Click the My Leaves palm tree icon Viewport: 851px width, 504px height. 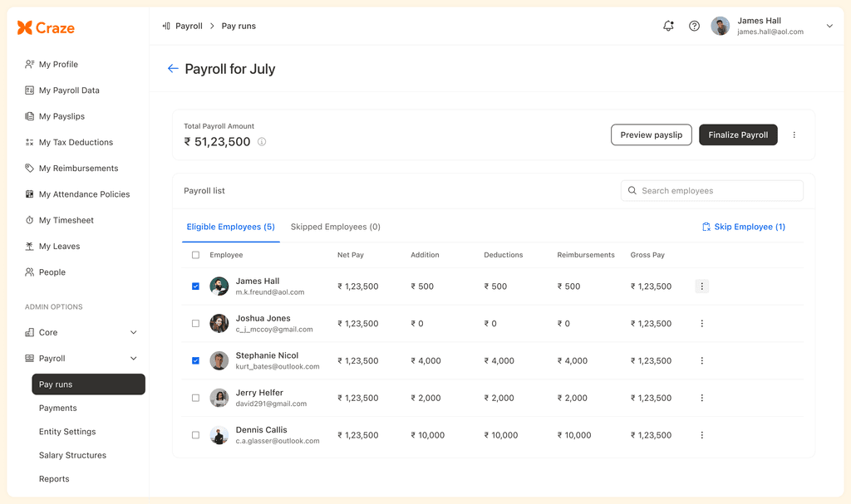click(29, 247)
